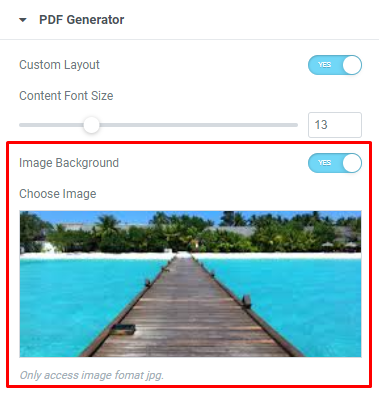Click the white knob of Image Background toggle
The width and height of the screenshot is (379, 396).
(x=352, y=163)
